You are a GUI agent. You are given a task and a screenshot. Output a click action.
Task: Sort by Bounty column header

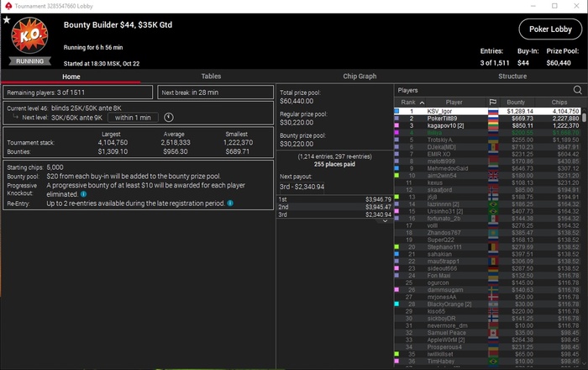pyautogui.click(x=516, y=102)
